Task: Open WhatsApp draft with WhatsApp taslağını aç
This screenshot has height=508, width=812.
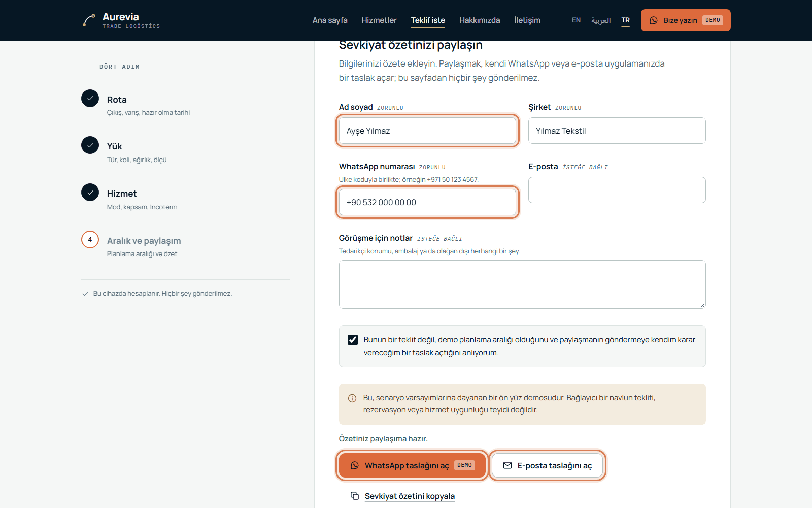Action: tap(412, 465)
